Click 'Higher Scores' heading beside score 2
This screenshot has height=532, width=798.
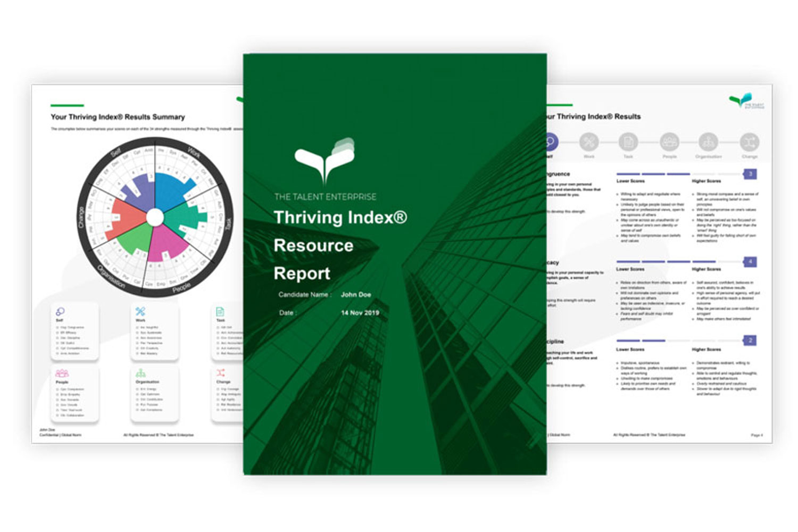pyautogui.click(x=706, y=350)
